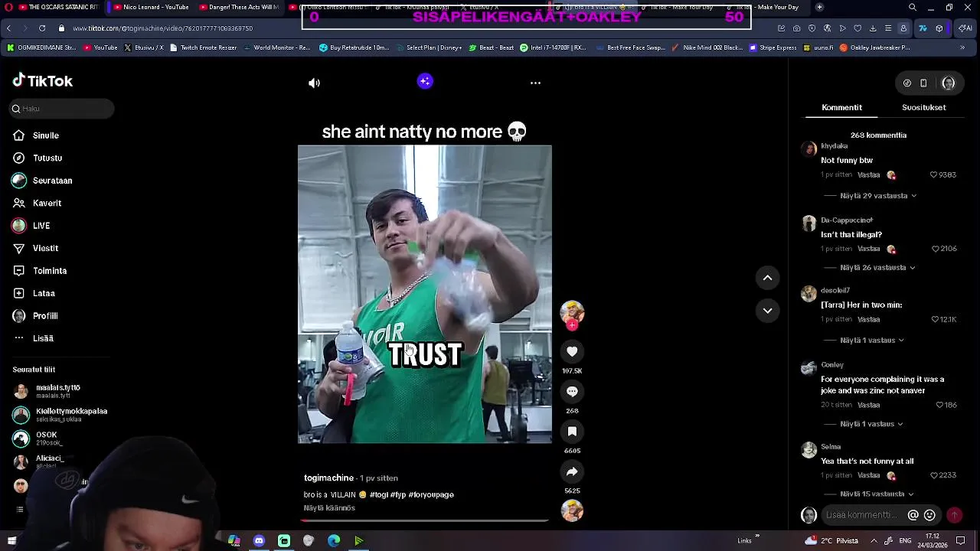Post comment with the red arrow button

[x=954, y=515]
